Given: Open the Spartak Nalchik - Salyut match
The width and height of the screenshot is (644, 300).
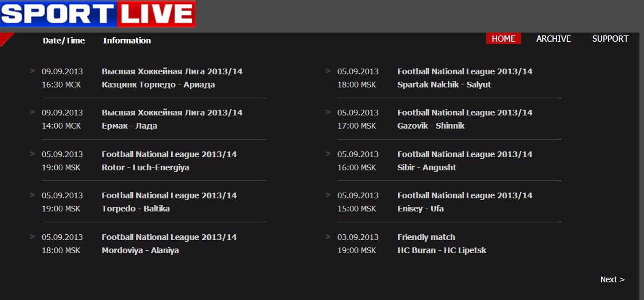Looking at the screenshot, I should [x=444, y=85].
